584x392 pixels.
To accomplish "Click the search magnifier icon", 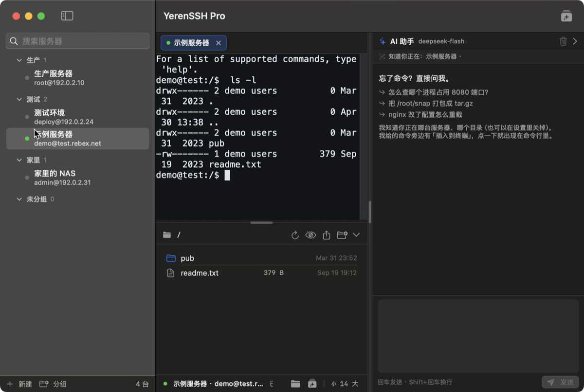I will 14,41.
